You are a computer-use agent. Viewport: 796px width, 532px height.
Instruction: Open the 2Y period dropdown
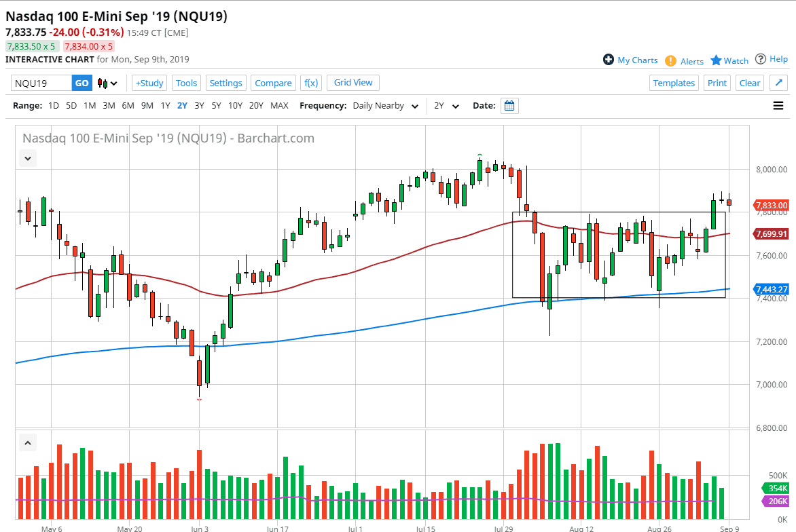(447, 106)
